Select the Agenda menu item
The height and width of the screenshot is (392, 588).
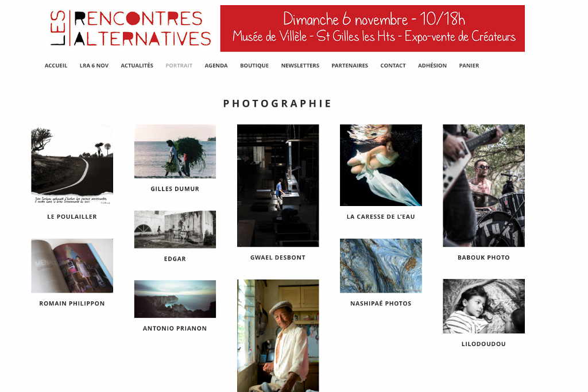(216, 65)
